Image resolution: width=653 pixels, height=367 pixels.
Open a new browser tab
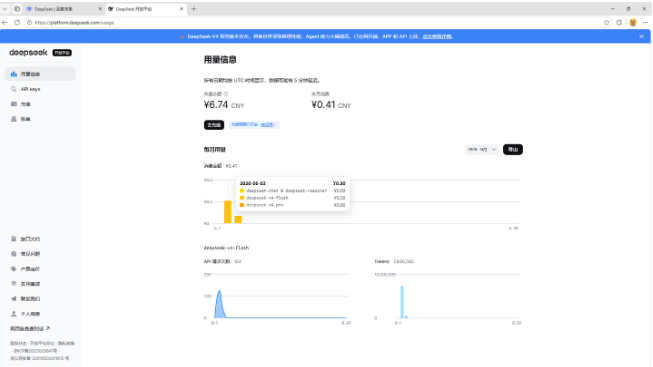click(194, 9)
